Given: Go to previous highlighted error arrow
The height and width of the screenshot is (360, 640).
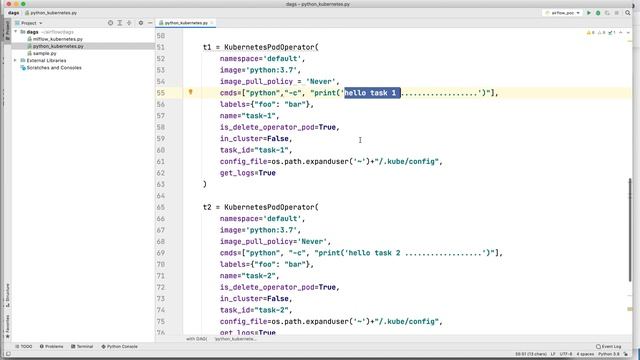Looking at the screenshot, I should [621, 32].
